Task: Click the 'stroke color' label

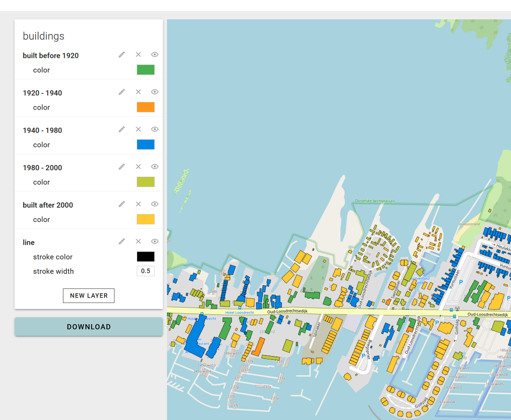Action: point(53,257)
